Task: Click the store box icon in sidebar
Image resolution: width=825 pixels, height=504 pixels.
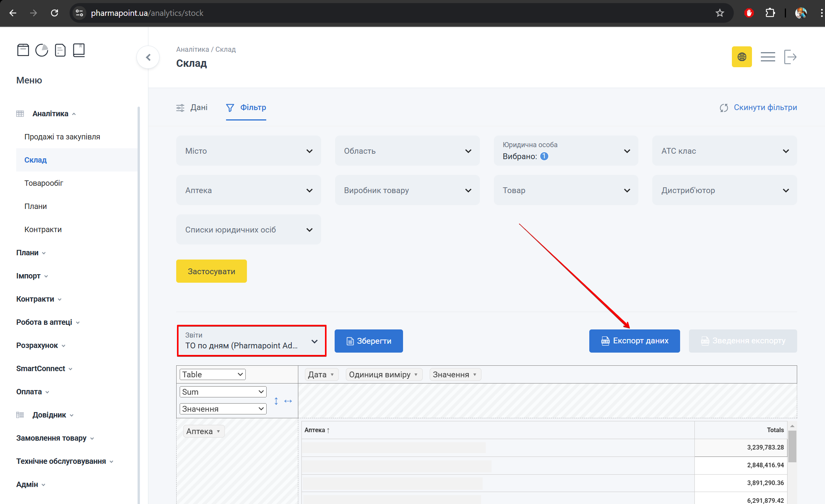Action: (23, 50)
